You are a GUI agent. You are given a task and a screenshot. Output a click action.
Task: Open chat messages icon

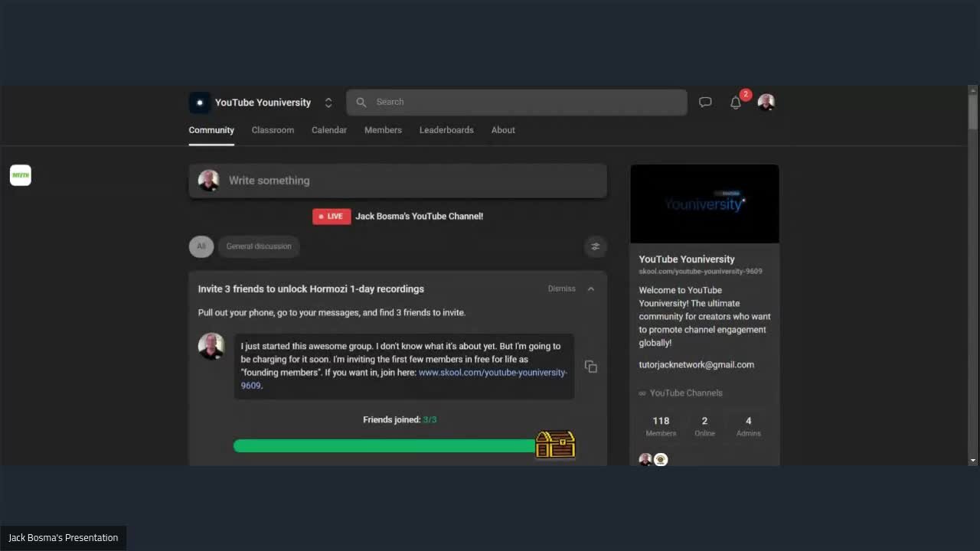tap(705, 102)
